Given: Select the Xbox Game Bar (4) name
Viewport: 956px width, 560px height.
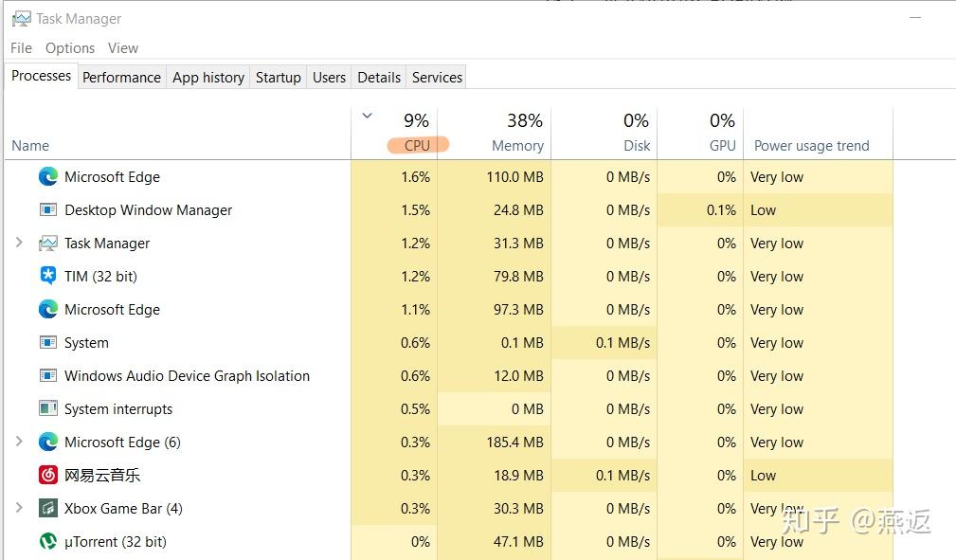Looking at the screenshot, I should pyautogui.click(x=123, y=508).
